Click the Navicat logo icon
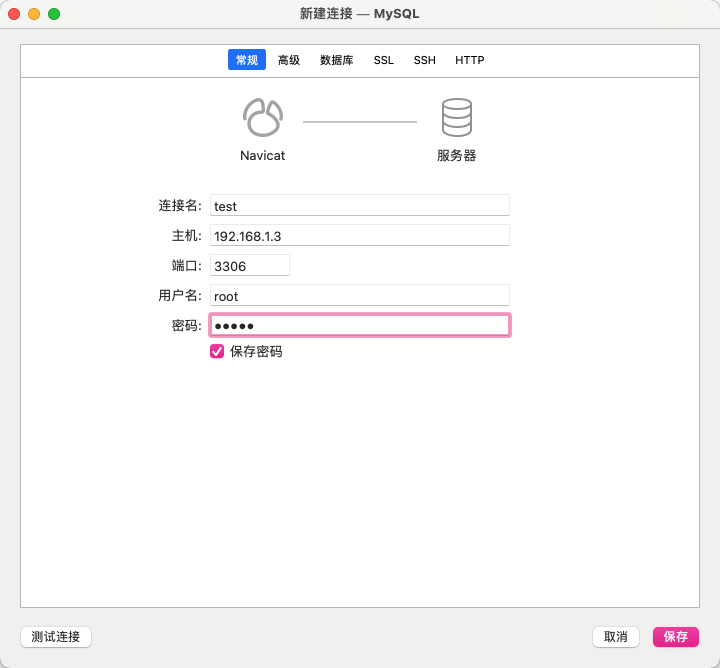 tap(263, 118)
